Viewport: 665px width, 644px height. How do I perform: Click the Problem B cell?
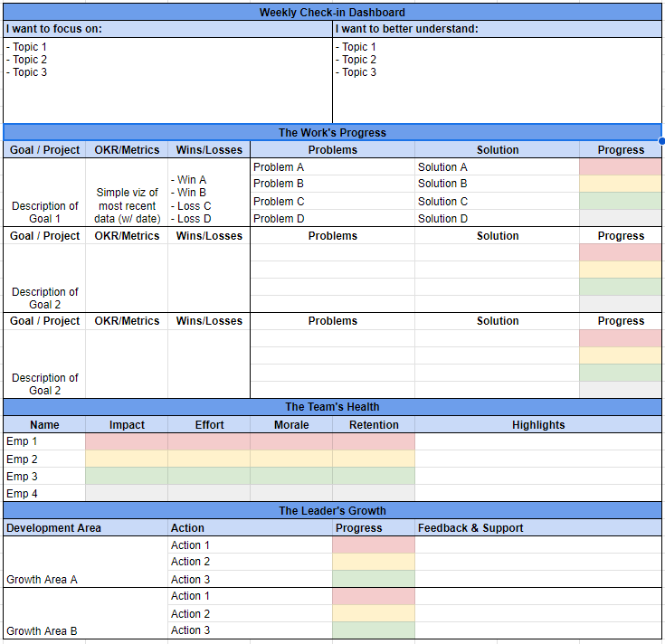(x=333, y=184)
